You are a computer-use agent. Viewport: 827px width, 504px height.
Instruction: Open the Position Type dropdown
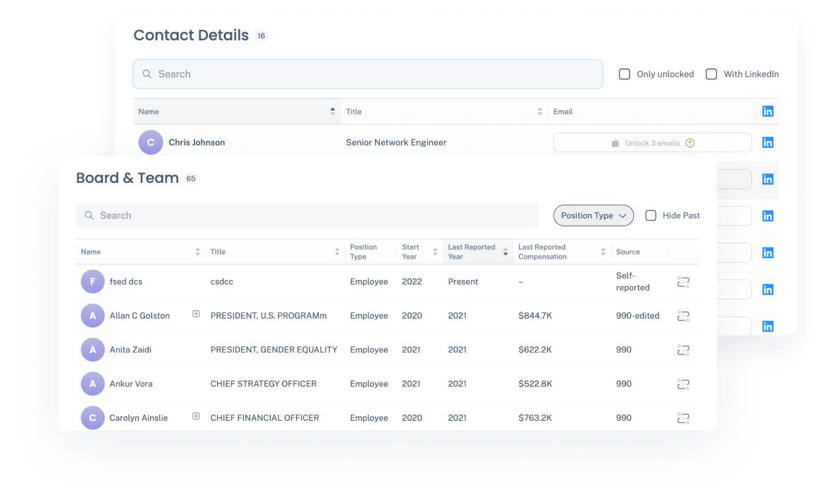pyautogui.click(x=593, y=215)
